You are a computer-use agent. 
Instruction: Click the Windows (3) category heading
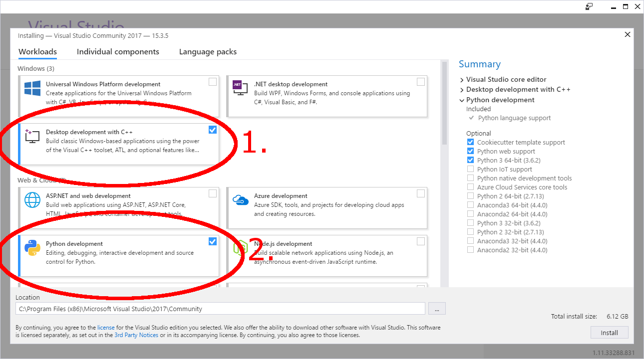pos(36,68)
